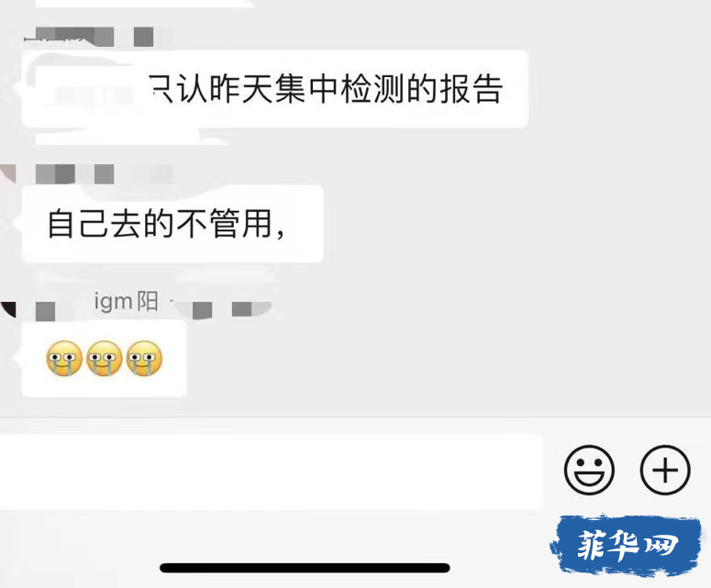This screenshot has height=588, width=711.
Task: Click the blurred part of the top message bubble
Action: tap(86, 88)
